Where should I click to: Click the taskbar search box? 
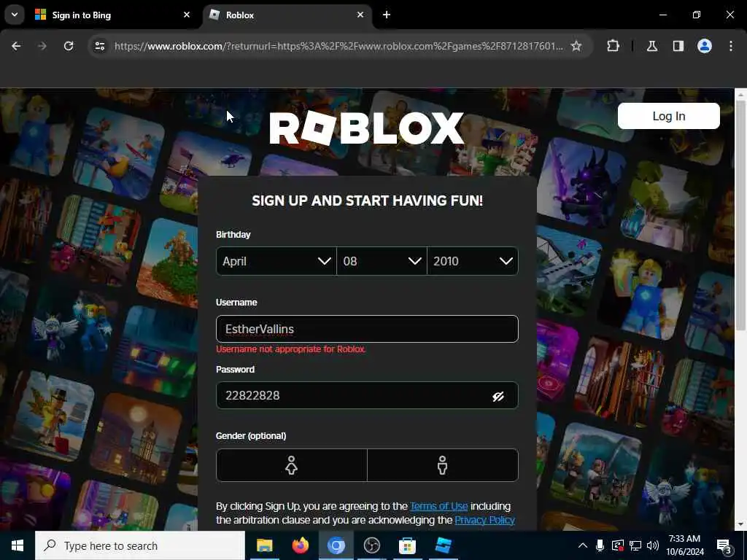(140, 545)
